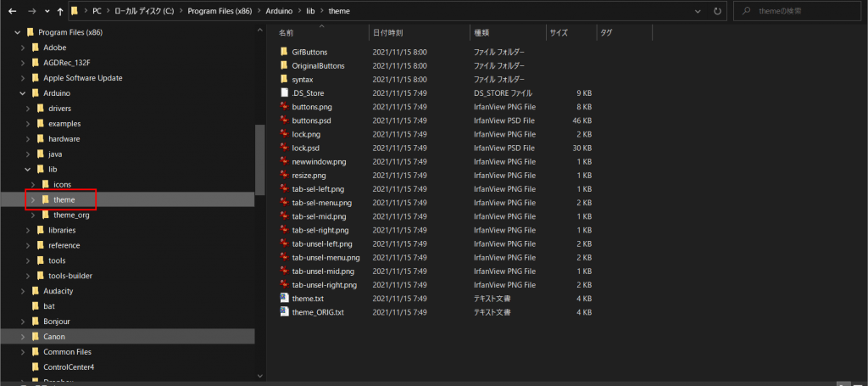Screen dimensions: 868x386
Task: Click the tab-sel-menu.png file icon
Action: 285,203
